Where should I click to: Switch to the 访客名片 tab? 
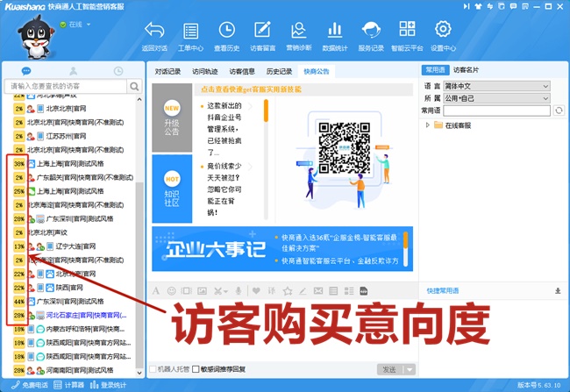[x=467, y=69]
